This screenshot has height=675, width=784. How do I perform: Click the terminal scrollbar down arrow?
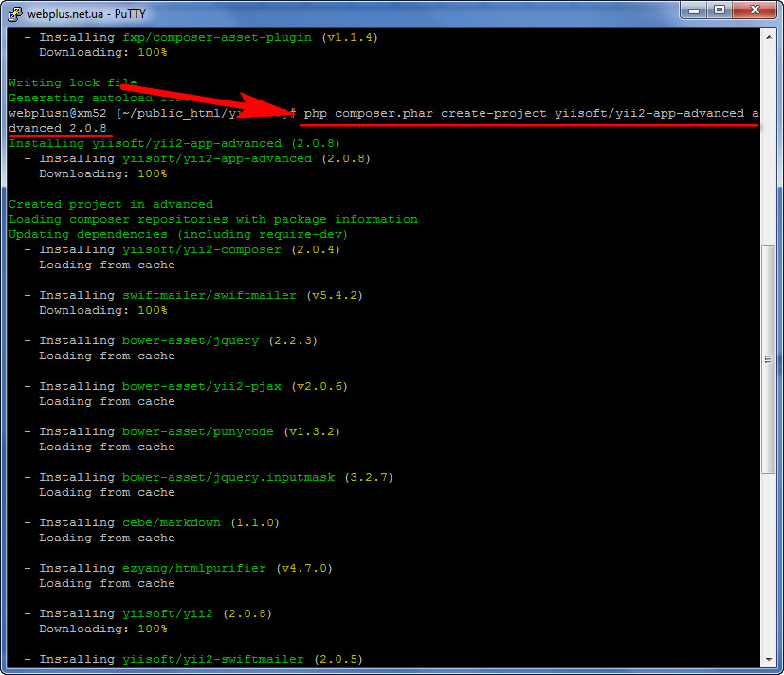pyautogui.click(x=769, y=660)
